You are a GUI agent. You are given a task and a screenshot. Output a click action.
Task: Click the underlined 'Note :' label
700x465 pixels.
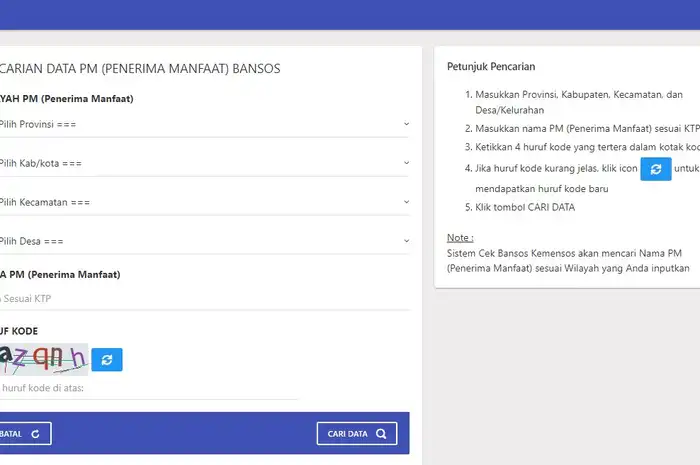click(460, 238)
